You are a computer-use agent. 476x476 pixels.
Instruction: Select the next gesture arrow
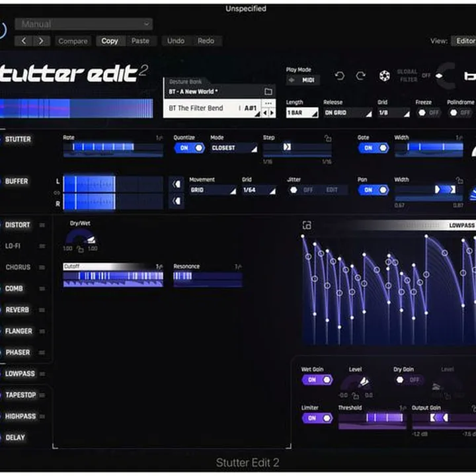[272, 113]
